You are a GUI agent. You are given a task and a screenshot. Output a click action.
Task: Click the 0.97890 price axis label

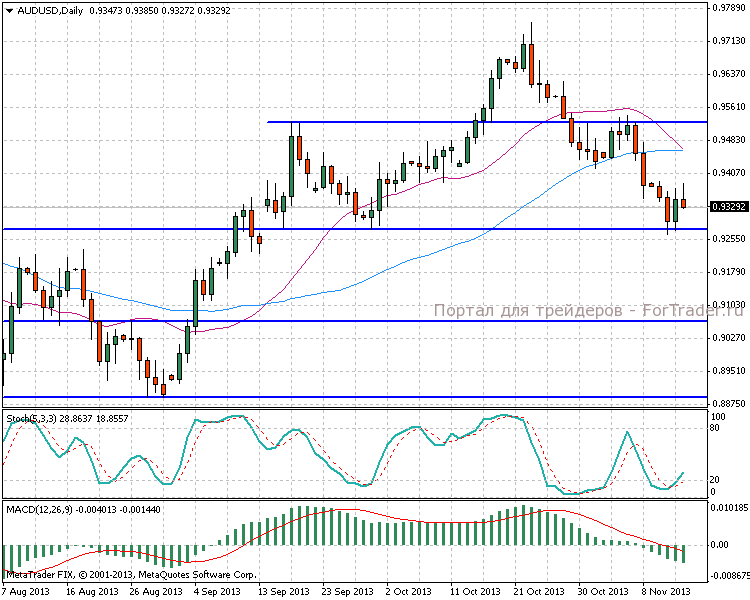pos(726,8)
